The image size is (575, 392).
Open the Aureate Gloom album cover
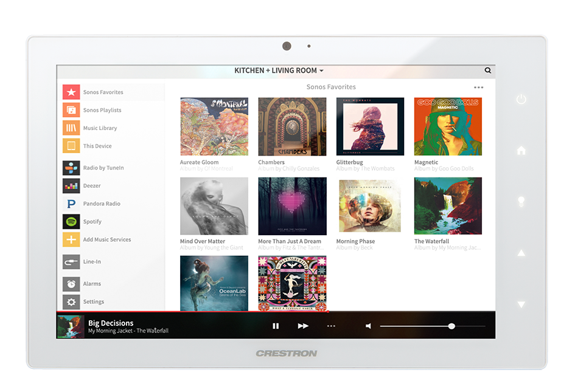pyautogui.click(x=214, y=126)
